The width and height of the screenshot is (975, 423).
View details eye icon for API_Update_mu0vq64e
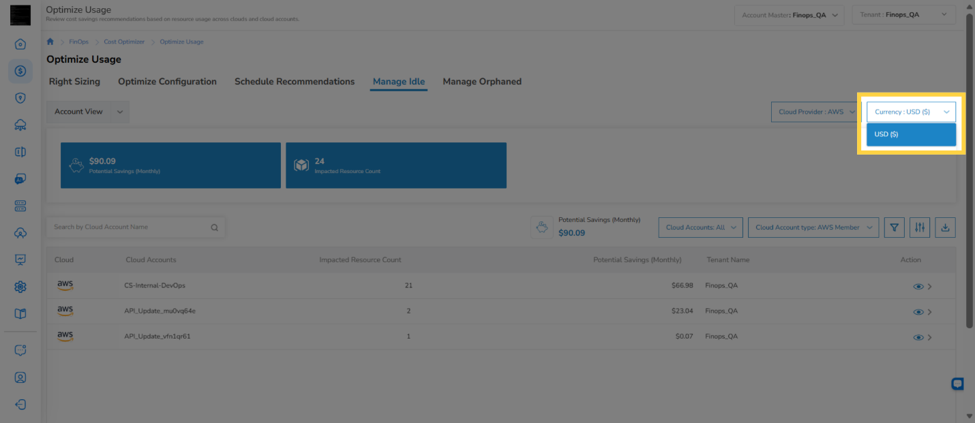[x=918, y=312]
